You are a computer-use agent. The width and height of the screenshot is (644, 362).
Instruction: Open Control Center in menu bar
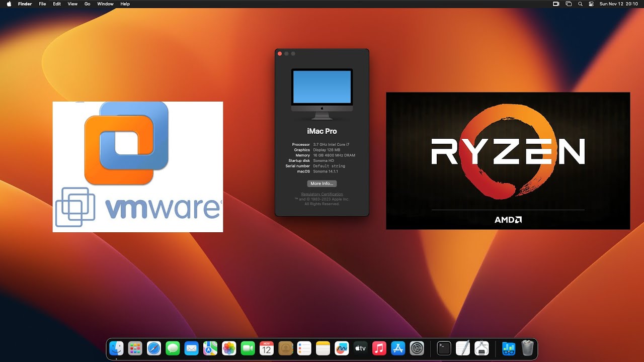point(591,4)
